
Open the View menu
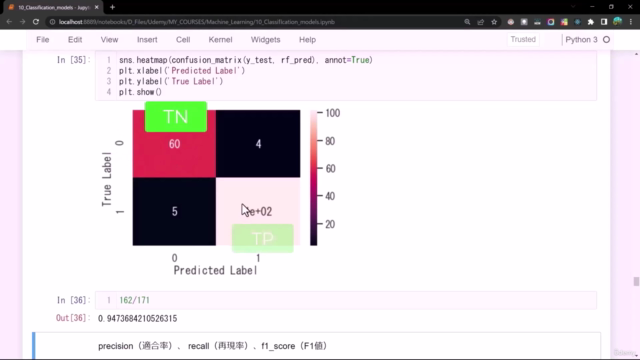pos(109,40)
